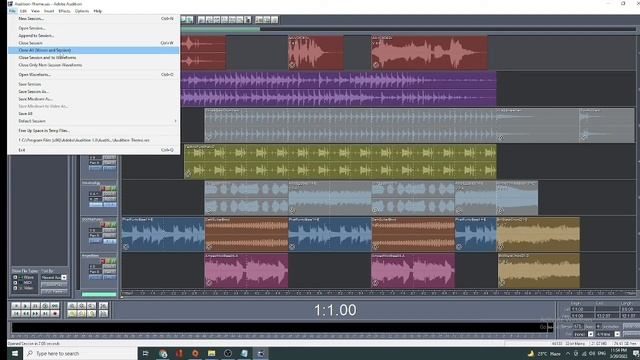Click the red Record transport button

click(x=55, y=313)
